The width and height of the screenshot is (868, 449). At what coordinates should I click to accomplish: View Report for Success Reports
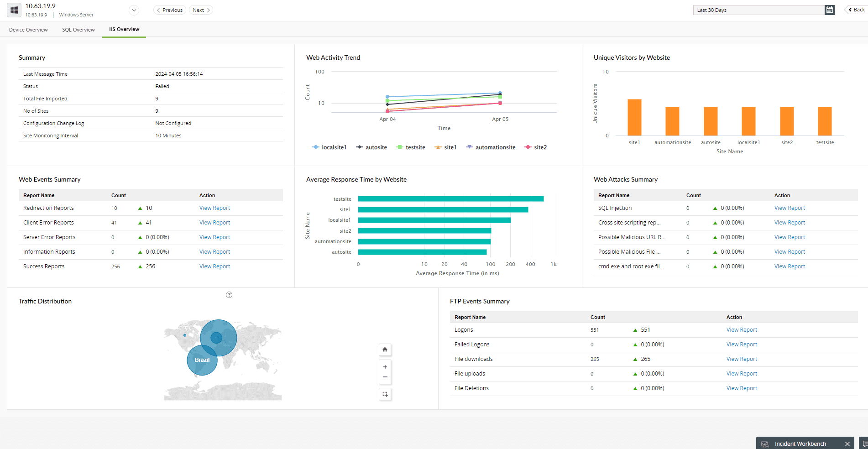[x=214, y=266]
